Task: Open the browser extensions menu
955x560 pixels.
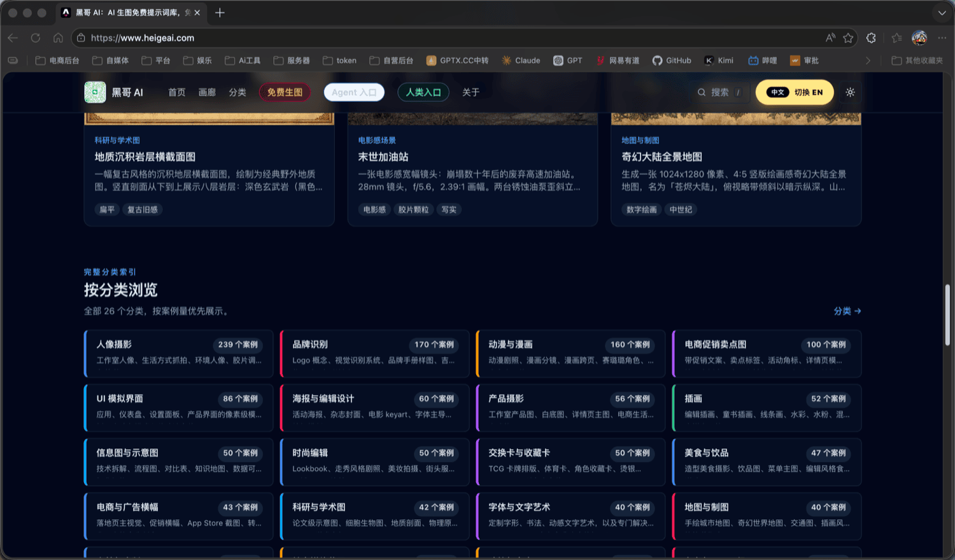Action: click(x=871, y=38)
